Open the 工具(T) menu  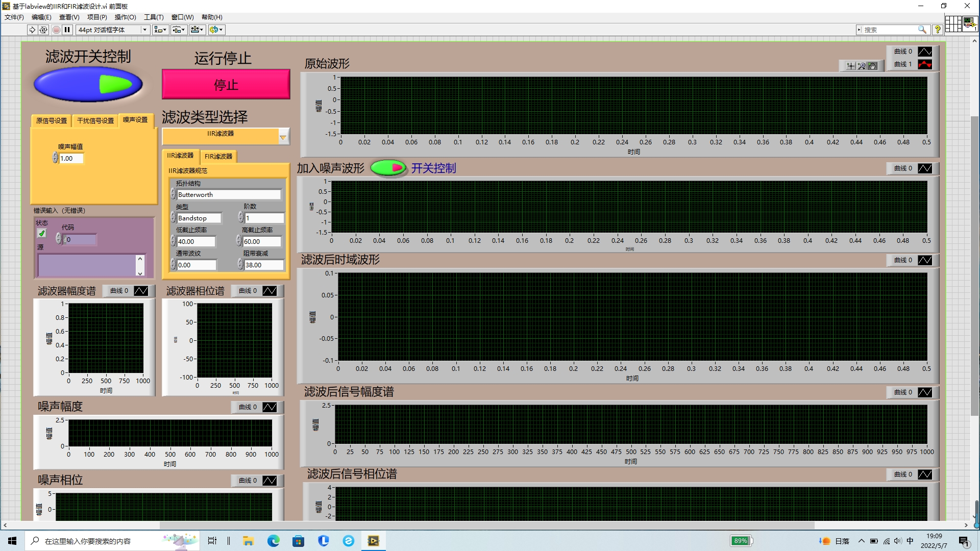(x=153, y=17)
